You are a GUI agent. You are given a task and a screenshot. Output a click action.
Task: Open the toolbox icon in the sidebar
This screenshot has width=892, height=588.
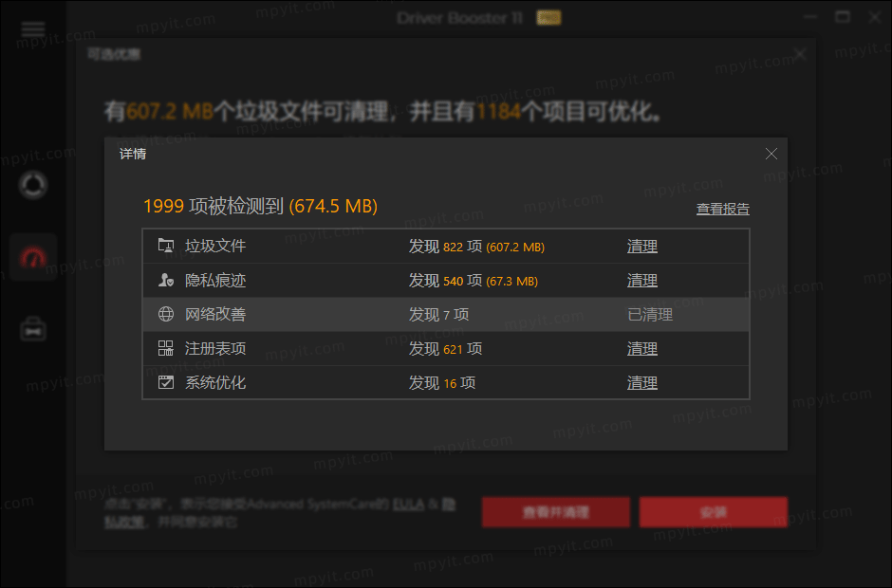[33, 329]
